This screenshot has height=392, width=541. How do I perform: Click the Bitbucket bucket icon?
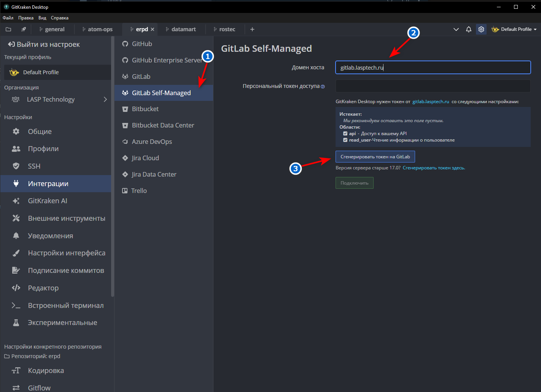tap(125, 109)
